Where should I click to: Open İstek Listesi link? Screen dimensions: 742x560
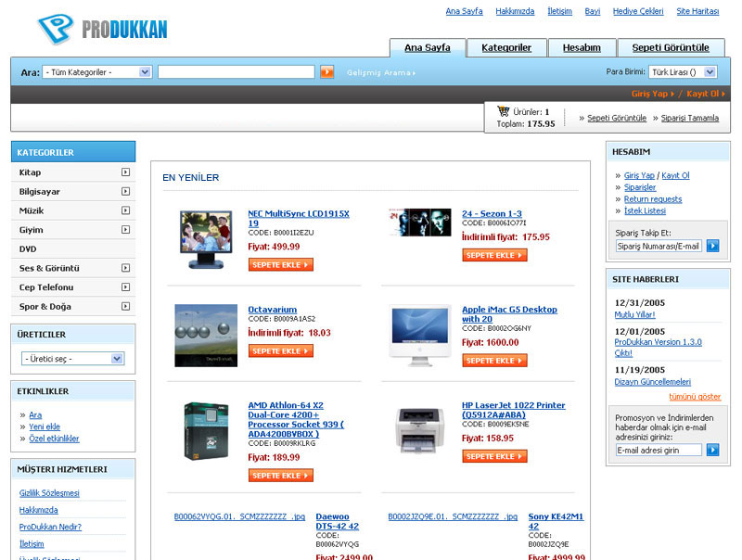(x=645, y=211)
